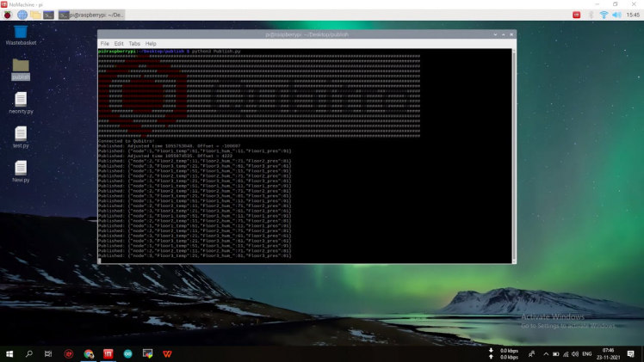Open the Windows notification center
The height and width of the screenshot is (362, 644).
point(631,353)
